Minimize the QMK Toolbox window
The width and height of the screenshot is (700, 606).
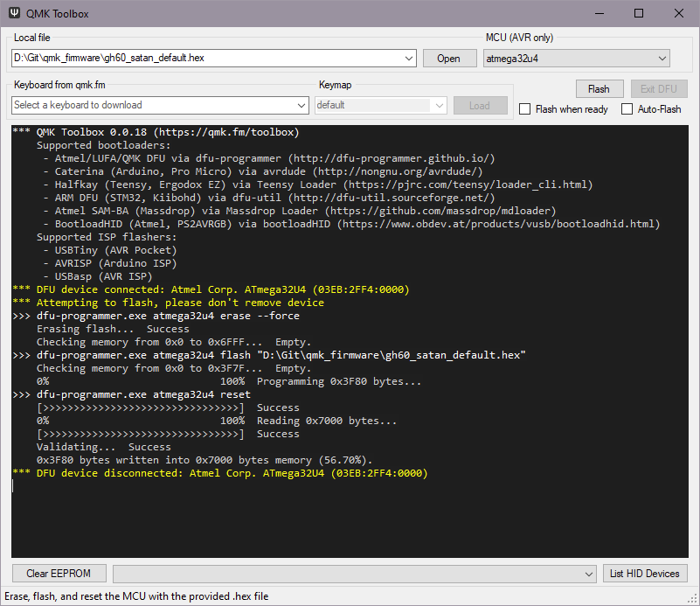pyautogui.click(x=600, y=13)
